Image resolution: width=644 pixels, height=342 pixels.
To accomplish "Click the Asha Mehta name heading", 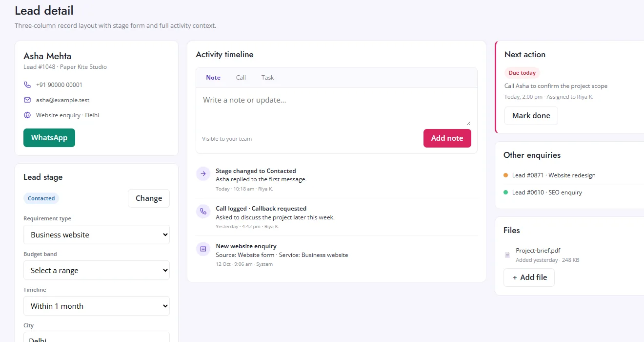I will [47, 56].
